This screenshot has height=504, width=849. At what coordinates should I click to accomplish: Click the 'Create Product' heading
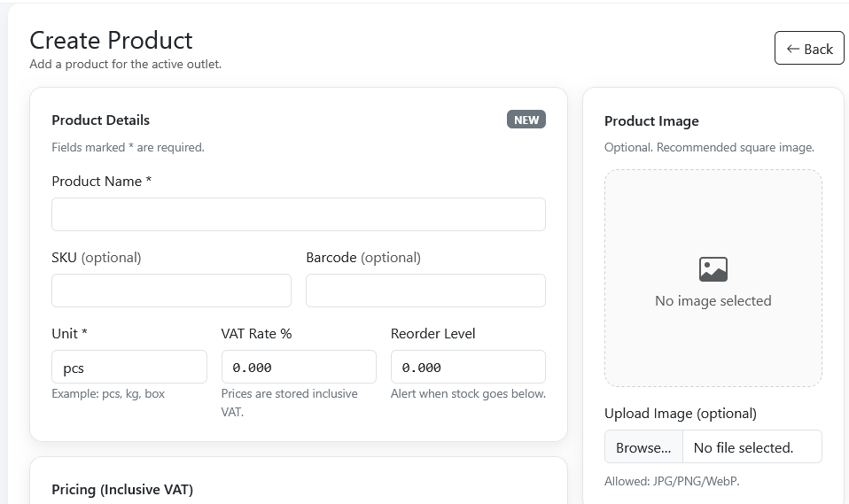coord(111,40)
